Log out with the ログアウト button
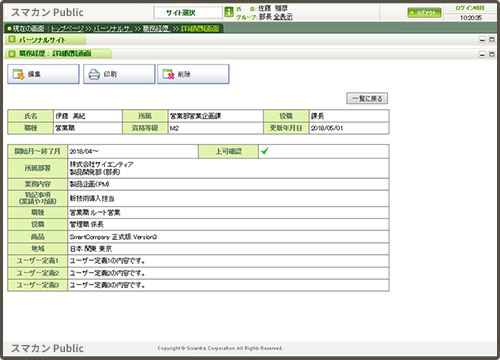This screenshot has height=360, width=500. (424, 13)
